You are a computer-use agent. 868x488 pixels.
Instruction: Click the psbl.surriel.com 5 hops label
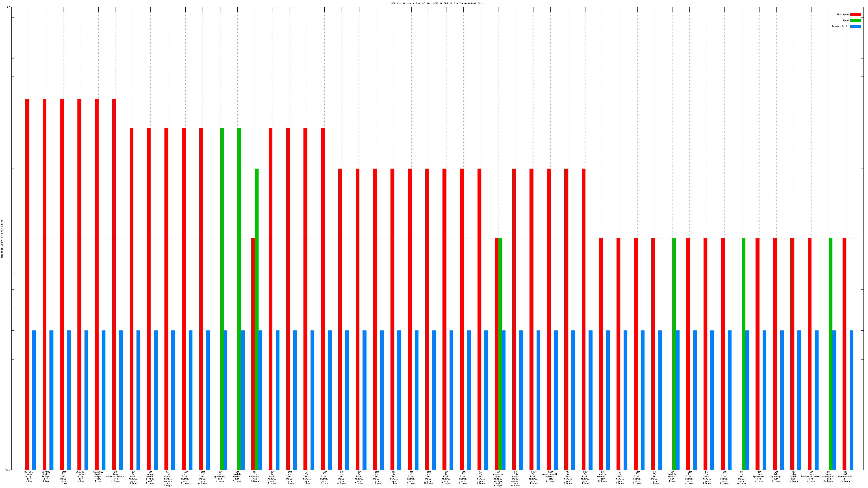[x=602, y=476]
